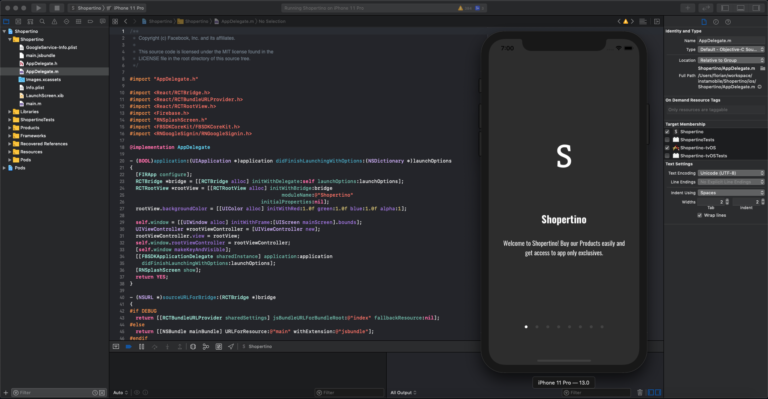768x399 pixels.
Task: Deactivate breakpoints with blue tag icon
Action: tap(128, 347)
